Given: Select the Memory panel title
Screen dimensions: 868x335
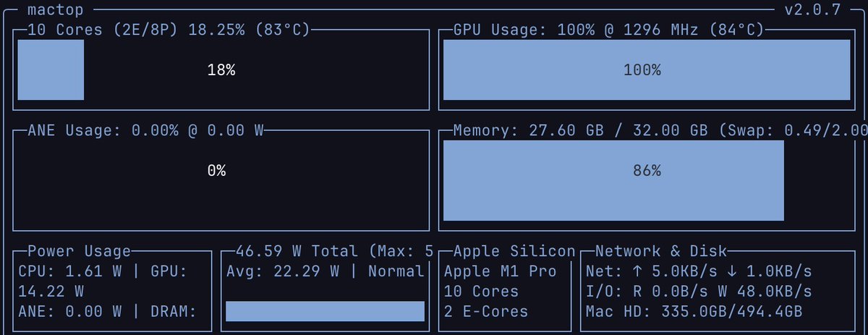Looking at the screenshot, I should [x=660, y=131].
